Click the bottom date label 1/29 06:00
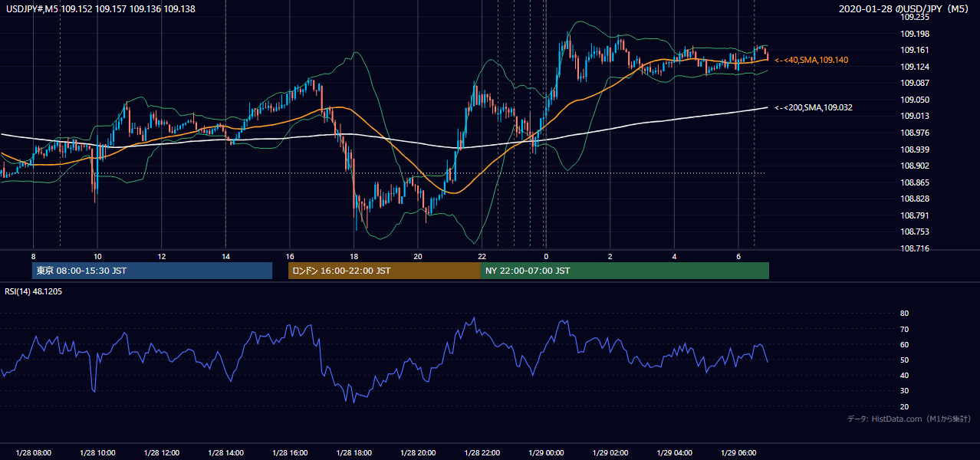The height and width of the screenshot is (460, 980). click(x=738, y=453)
